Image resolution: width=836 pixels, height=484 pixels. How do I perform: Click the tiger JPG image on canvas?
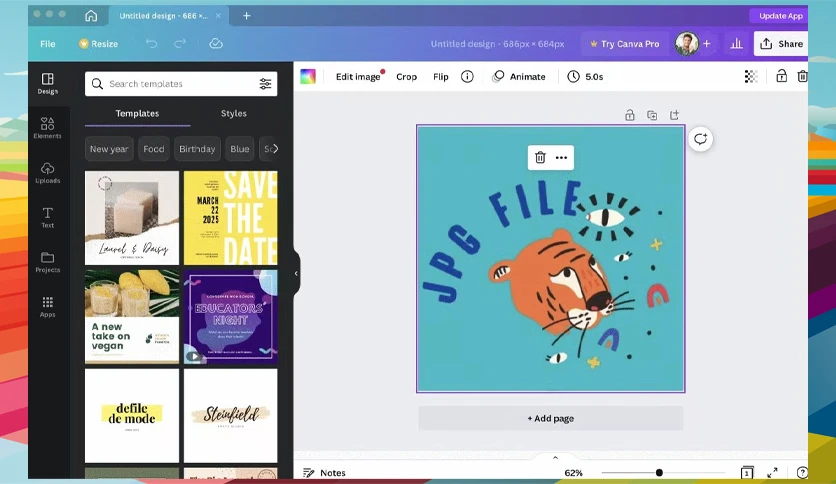click(x=550, y=259)
